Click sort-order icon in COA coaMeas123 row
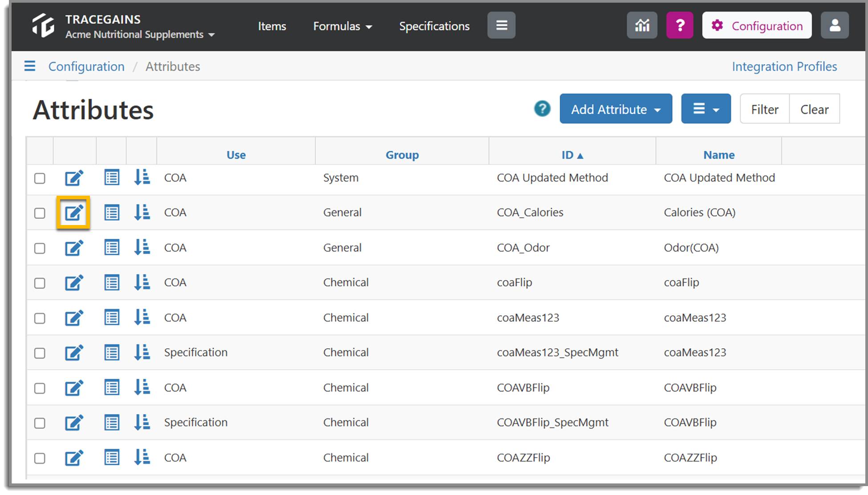868x495 pixels. pyautogui.click(x=142, y=318)
